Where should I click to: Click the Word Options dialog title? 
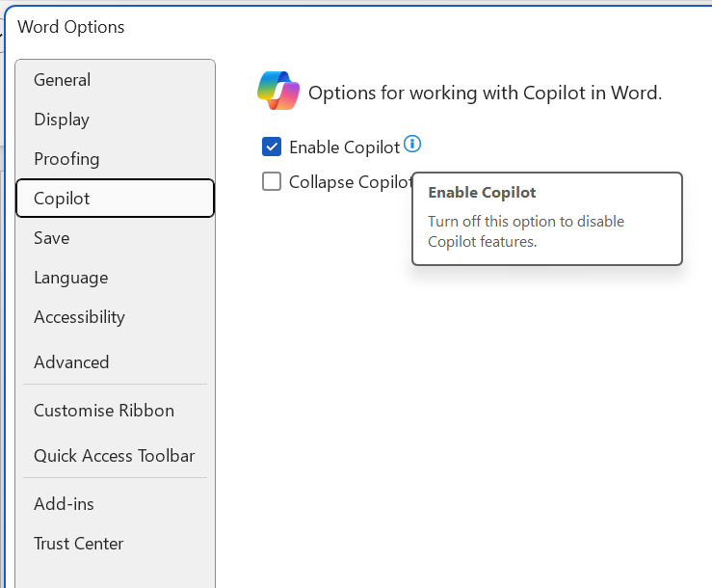click(71, 27)
